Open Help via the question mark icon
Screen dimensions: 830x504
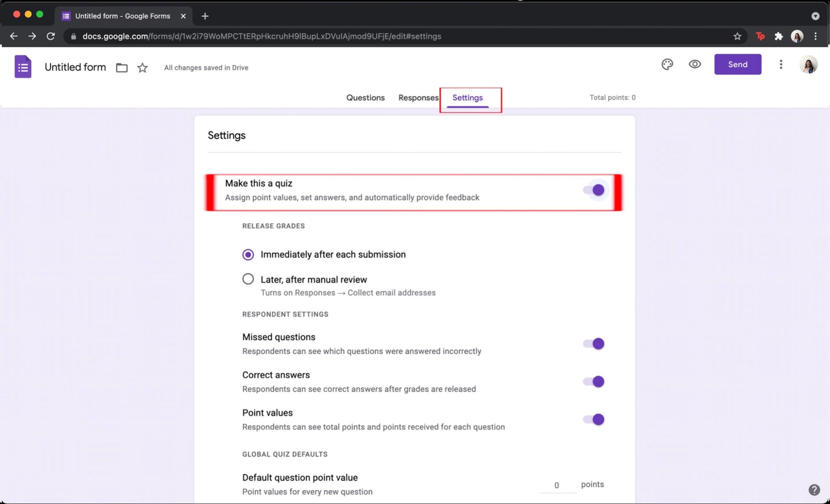click(x=813, y=490)
